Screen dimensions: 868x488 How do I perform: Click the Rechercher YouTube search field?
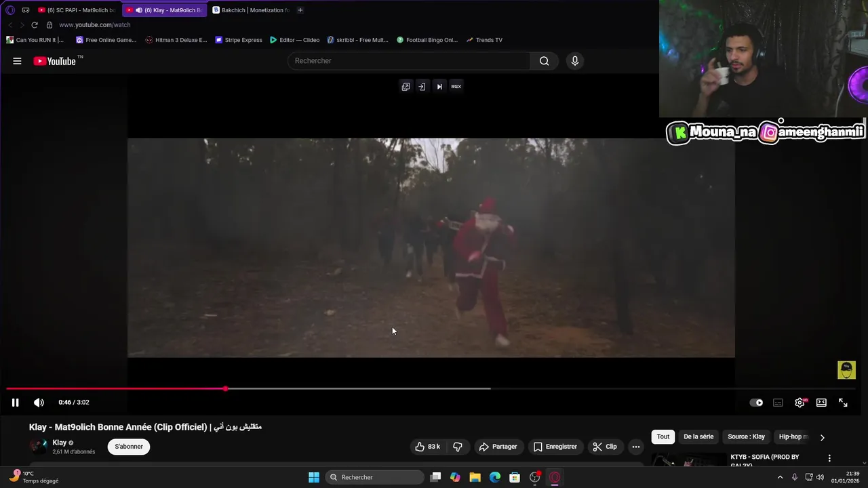(409, 61)
